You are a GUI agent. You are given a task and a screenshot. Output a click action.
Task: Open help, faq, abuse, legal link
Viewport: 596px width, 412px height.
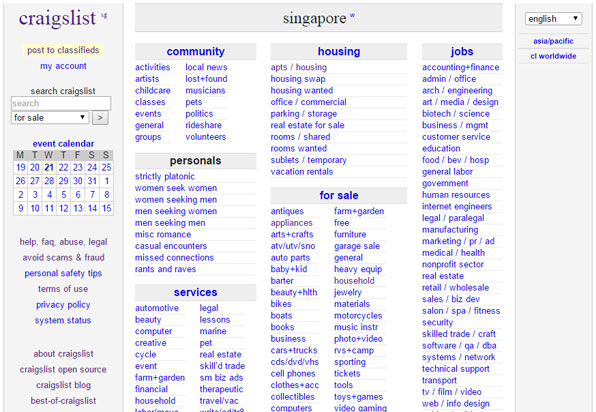pos(63,242)
